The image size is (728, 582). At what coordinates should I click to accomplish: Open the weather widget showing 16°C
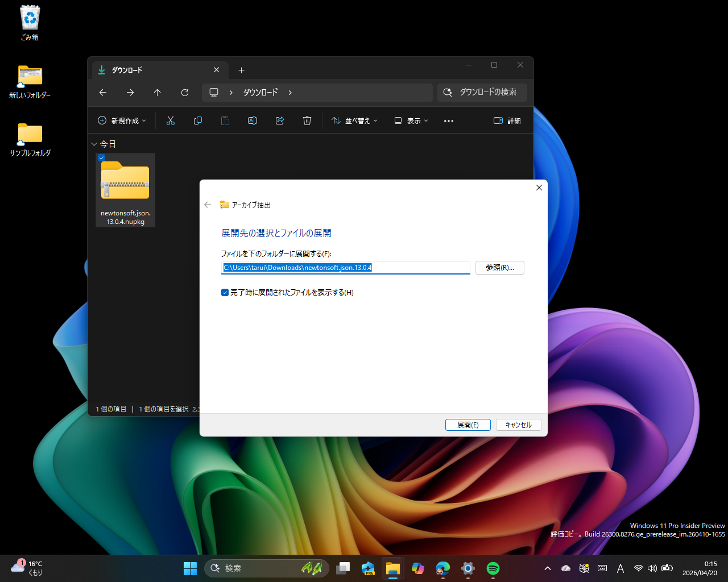27,568
